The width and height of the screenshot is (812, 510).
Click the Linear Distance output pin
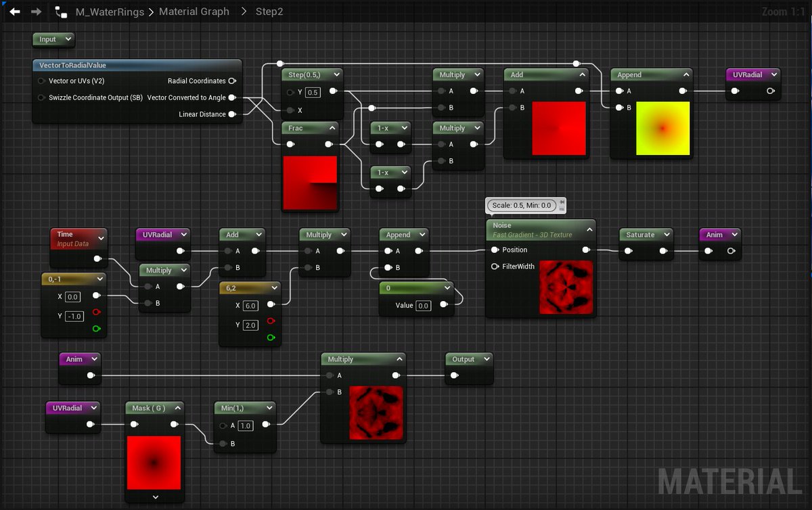(x=232, y=114)
